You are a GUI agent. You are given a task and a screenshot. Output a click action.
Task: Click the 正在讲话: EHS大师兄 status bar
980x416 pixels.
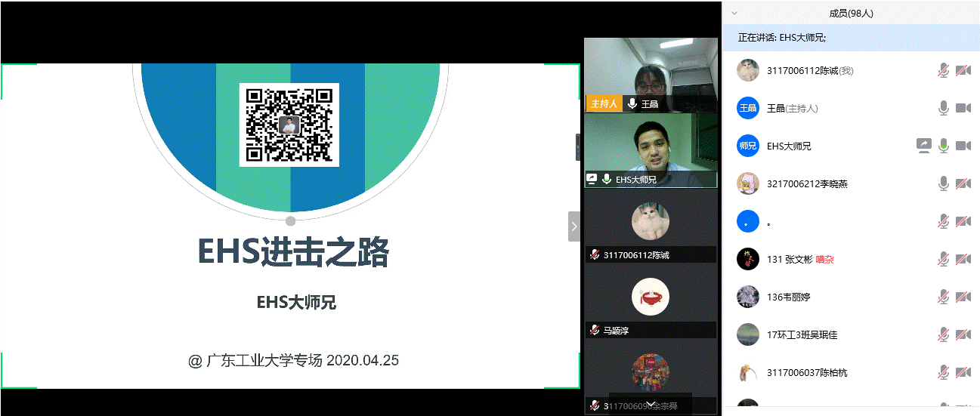851,37
